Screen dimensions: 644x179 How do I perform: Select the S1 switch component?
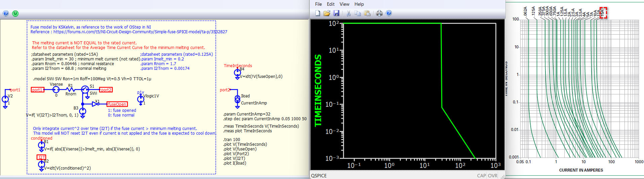click(x=85, y=90)
